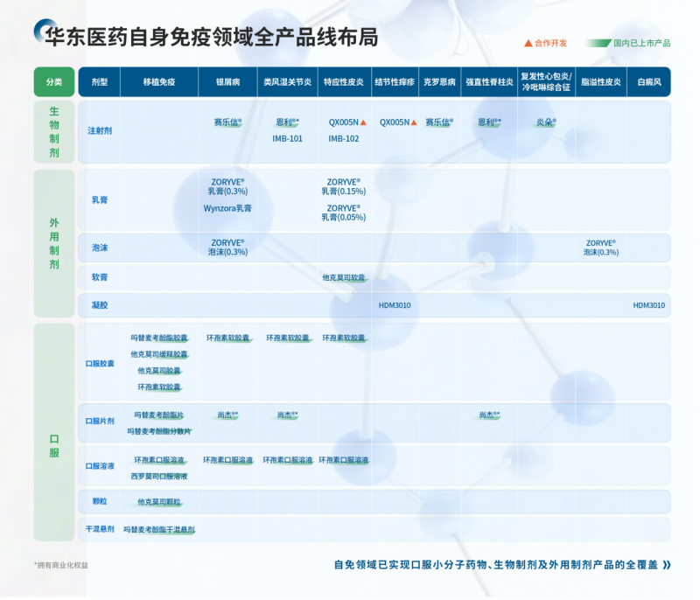The height and width of the screenshot is (600, 700).
Task: Click the 克罗恩病 column header
Action: [x=439, y=82]
